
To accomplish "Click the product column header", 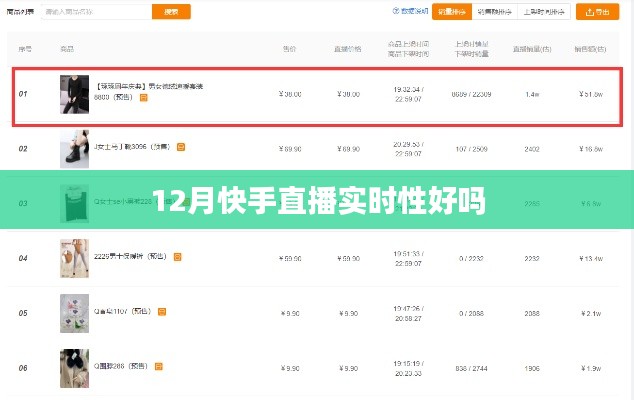I will (x=67, y=49).
